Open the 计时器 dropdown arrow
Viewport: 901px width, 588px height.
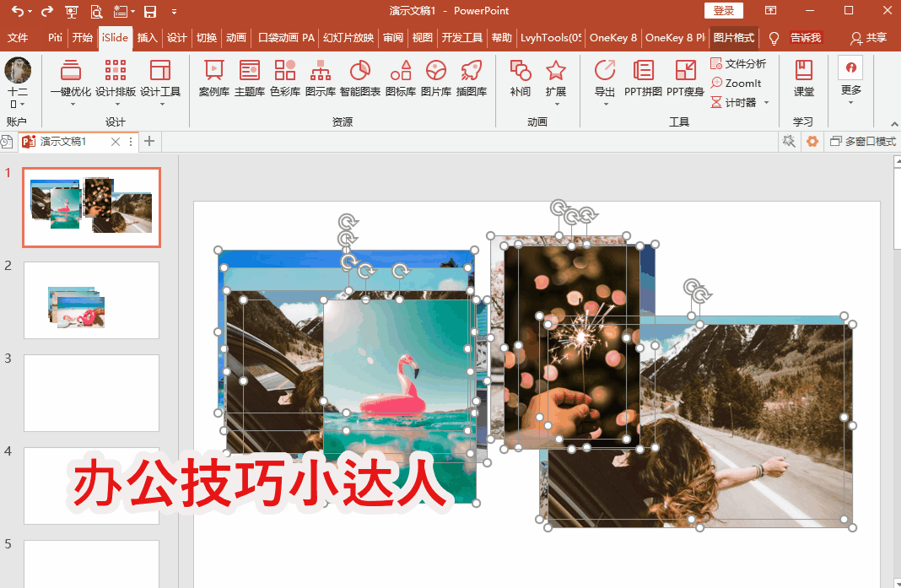[x=767, y=103]
